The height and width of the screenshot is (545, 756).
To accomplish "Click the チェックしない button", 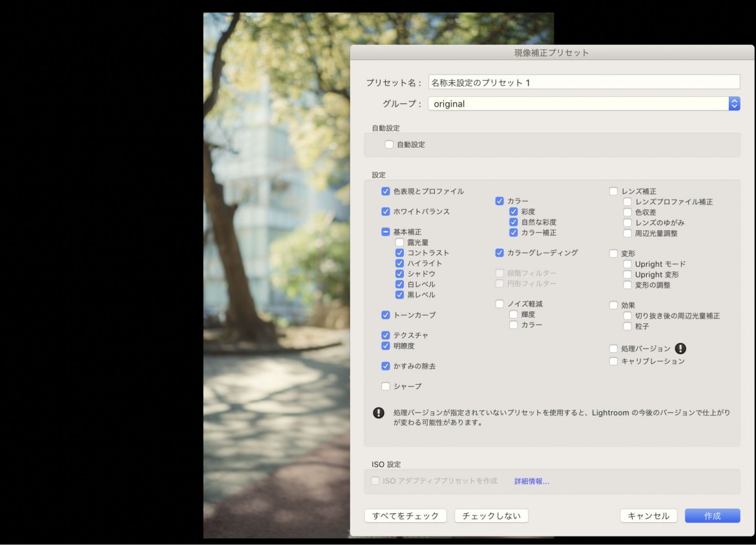I will [x=491, y=515].
